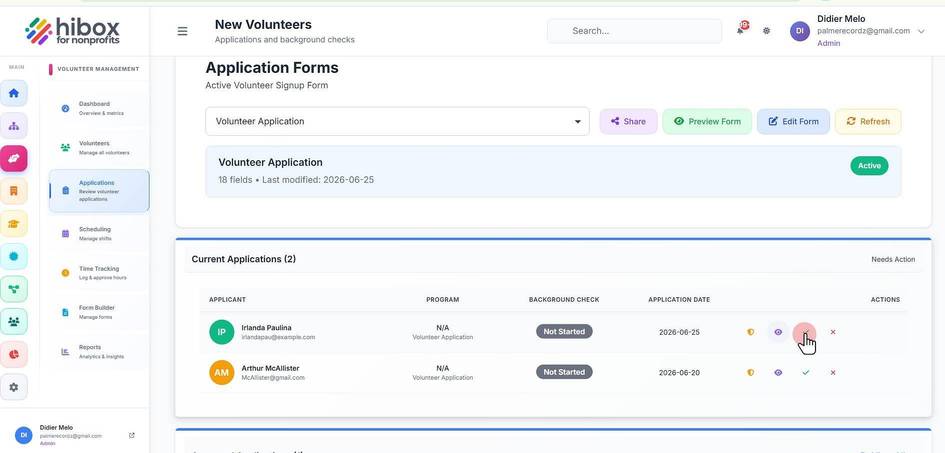The image size is (945, 453).
Task: Click the Needs Action label
Action: click(893, 259)
